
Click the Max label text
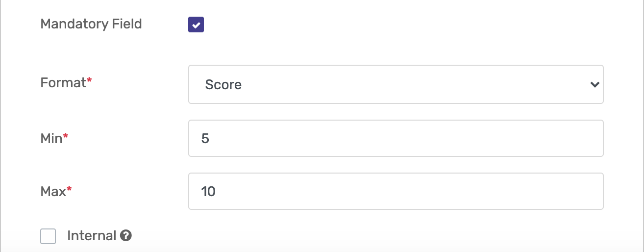[53, 192]
